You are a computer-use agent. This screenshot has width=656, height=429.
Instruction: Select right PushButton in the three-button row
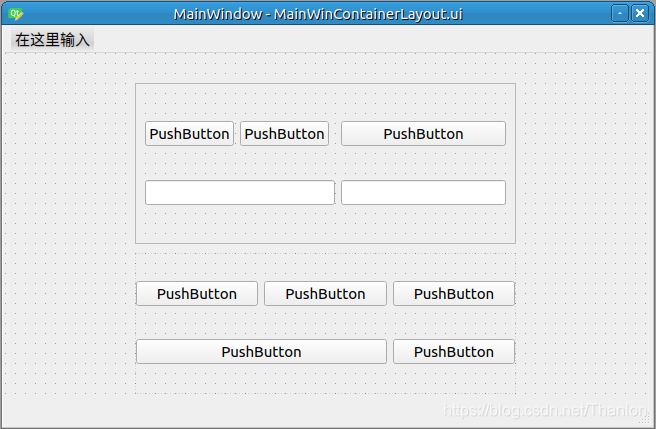click(453, 294)
